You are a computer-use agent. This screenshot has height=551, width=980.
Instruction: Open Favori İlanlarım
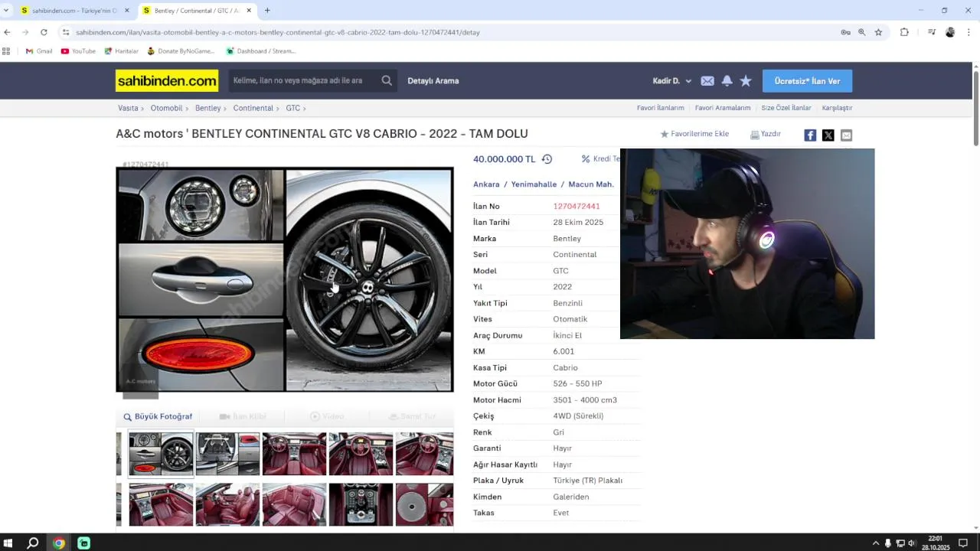click(x=660, y=108)
